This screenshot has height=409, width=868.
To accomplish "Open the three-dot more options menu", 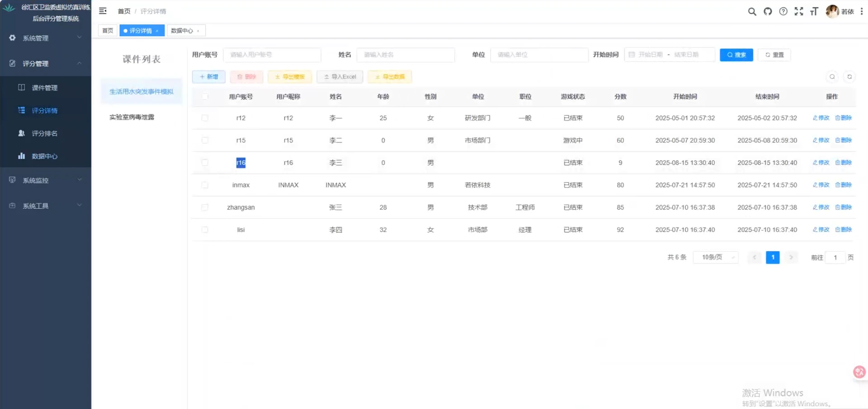I will click(861, 11).
